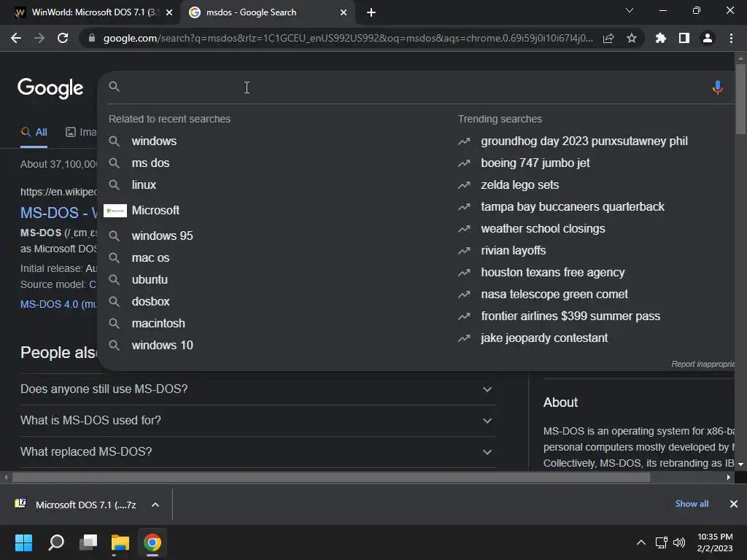Open download options chevron for Microsoft DOS 7.1

(x=155, y=505)
